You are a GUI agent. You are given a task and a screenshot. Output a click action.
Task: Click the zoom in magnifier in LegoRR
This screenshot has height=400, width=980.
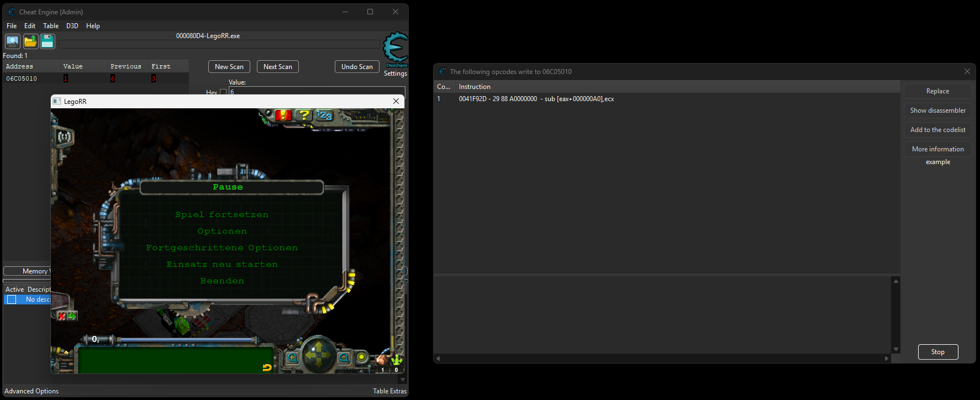pos(292,357)
